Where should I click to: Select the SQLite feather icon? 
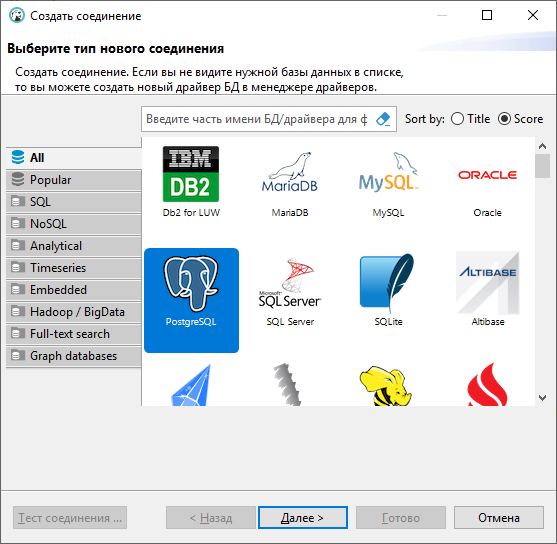point(388,283)
